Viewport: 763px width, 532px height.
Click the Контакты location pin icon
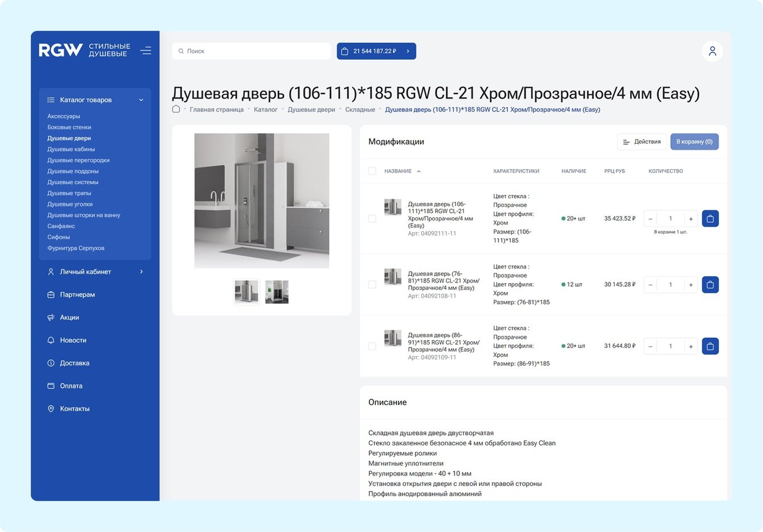coord(51,408)
